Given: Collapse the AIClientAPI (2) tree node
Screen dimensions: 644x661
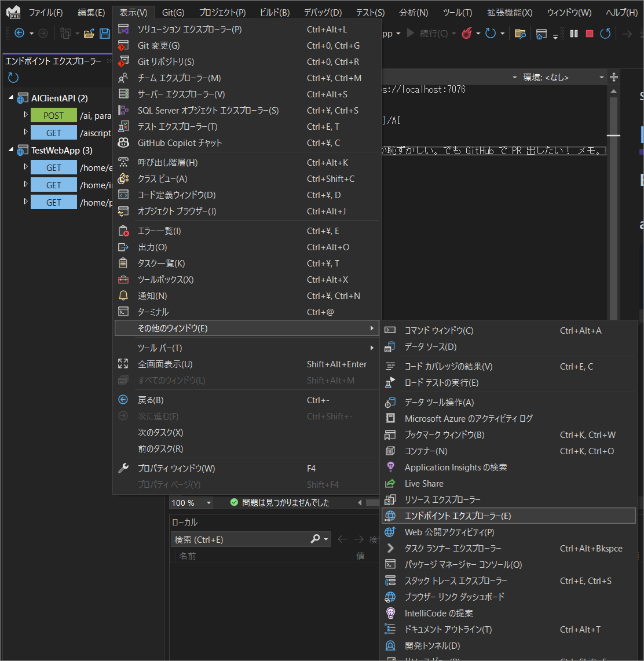Looking at the screenshot, I should (11, 97).
